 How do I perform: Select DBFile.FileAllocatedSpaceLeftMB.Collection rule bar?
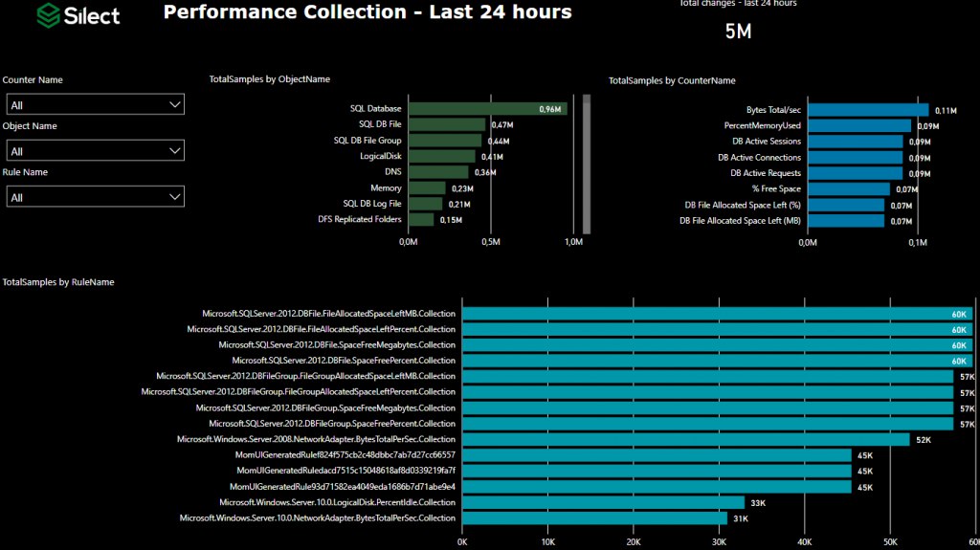point(718,314)
